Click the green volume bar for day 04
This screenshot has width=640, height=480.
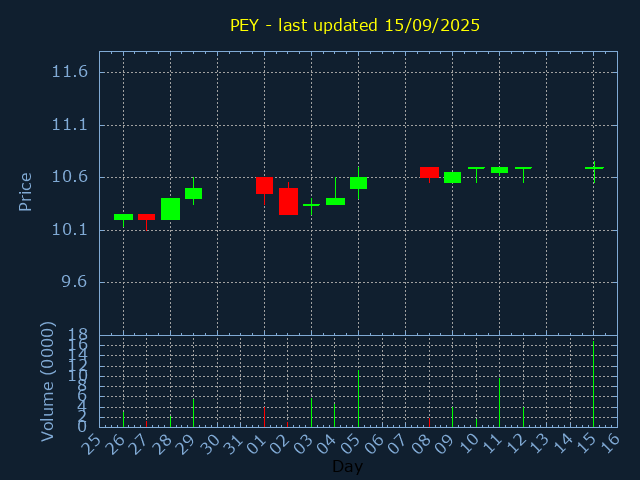tap(335, 415)
